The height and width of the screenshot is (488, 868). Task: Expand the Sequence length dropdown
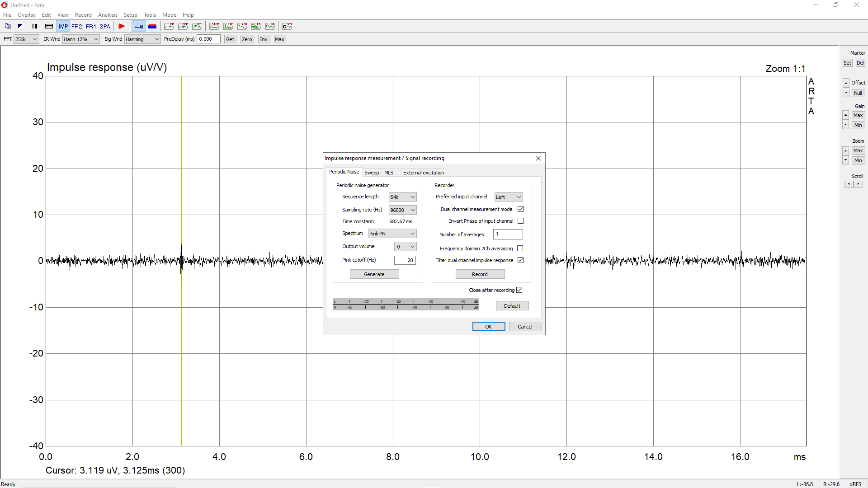[402, 197]
